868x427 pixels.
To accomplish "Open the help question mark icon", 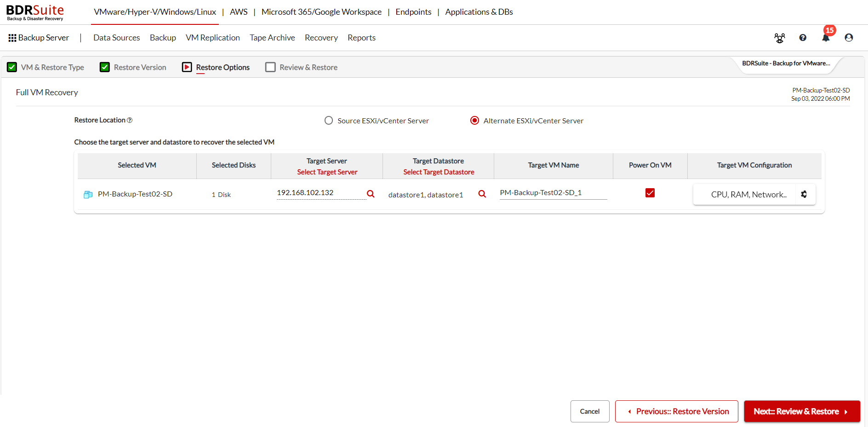I will coord(803,38).
